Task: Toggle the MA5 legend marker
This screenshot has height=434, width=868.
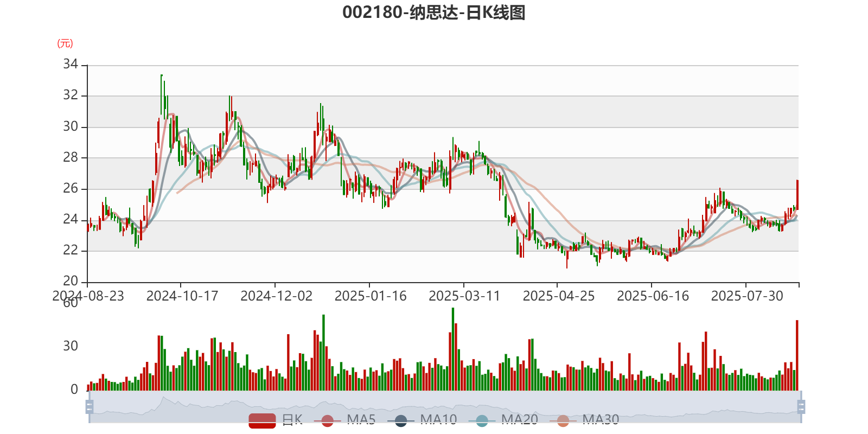Action: (327, 420)
